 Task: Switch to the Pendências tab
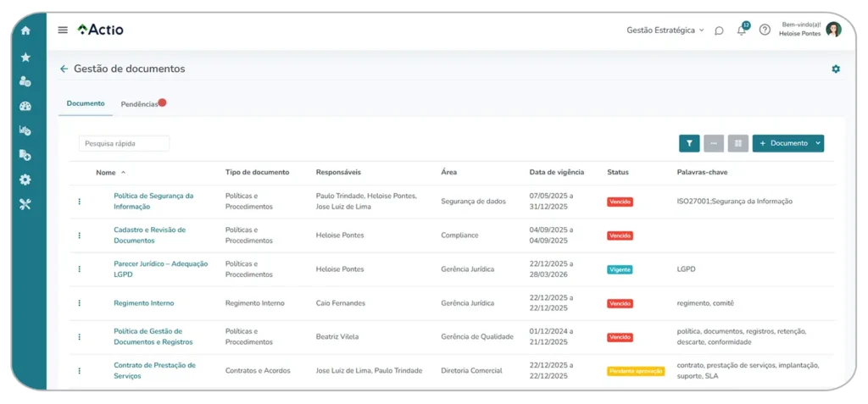[x=139, y=103]
